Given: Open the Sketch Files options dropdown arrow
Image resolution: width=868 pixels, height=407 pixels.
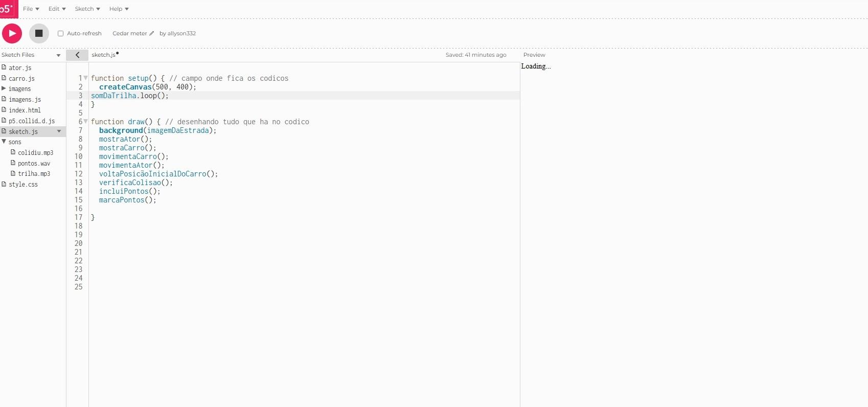Looking at the screenshot, I should [58, 55].
